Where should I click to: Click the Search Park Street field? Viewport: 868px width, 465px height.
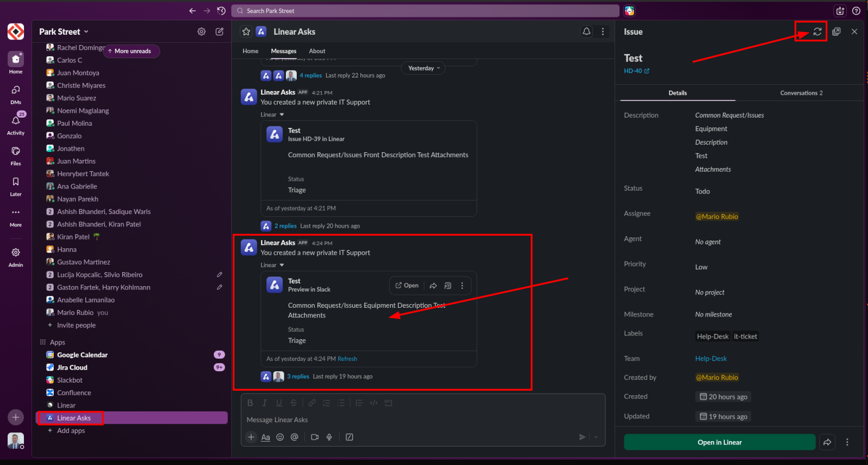(425, 11)
